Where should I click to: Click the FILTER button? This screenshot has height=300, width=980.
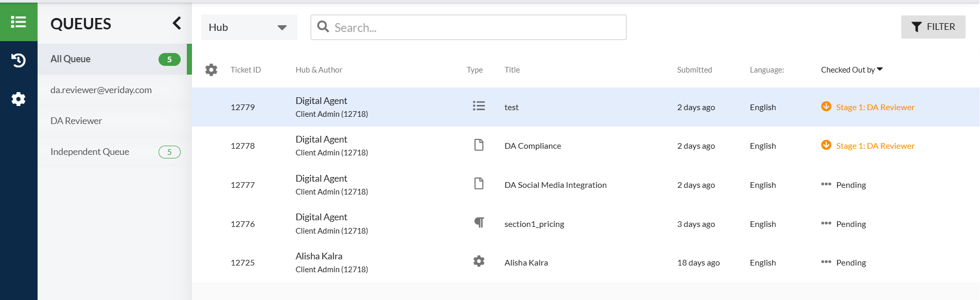coord(933,27)
